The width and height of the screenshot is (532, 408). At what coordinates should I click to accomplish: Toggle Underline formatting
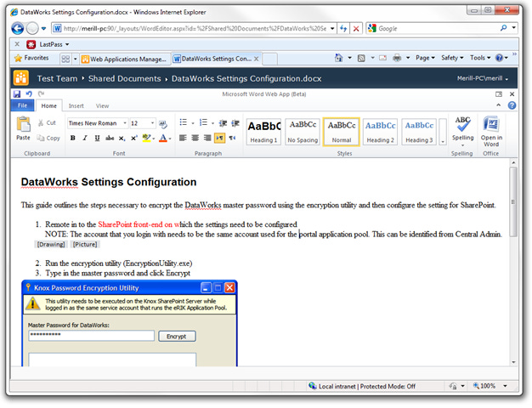[x=97, y=138]
